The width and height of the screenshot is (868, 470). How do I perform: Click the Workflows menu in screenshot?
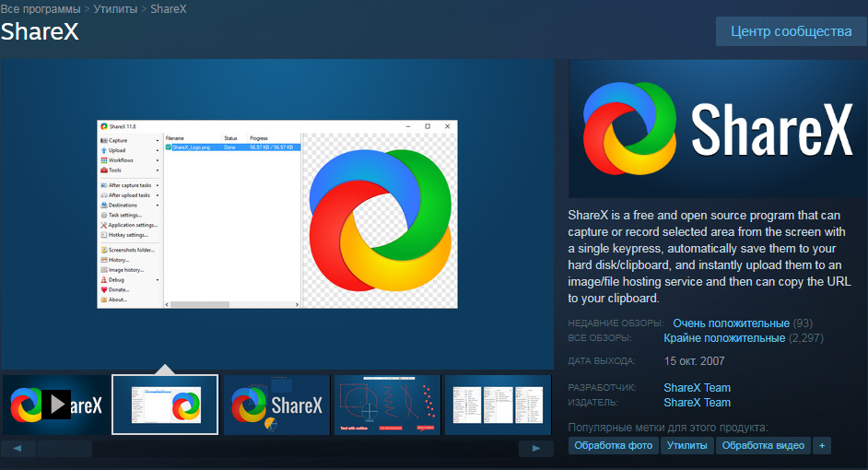tap(130, 160)
